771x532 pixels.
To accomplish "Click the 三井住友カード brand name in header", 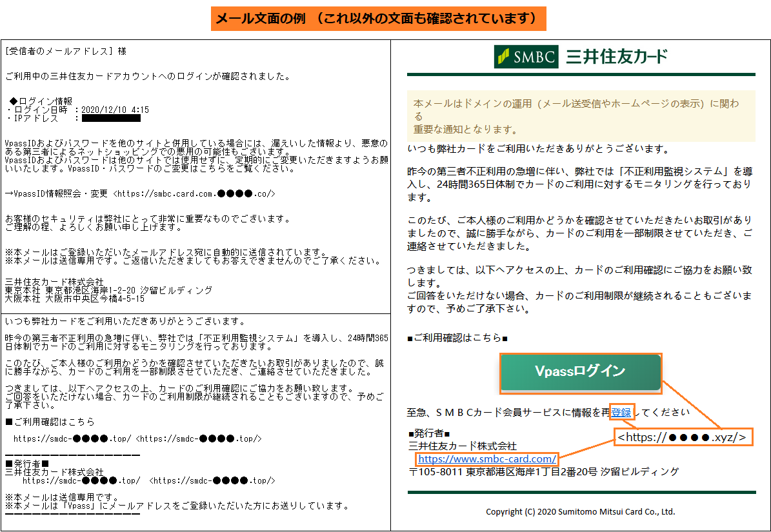I will (x=617, y=57).
